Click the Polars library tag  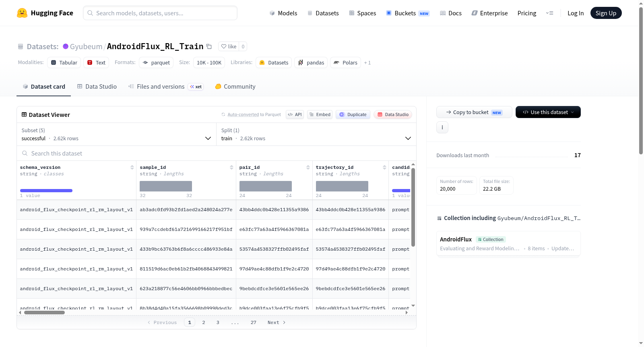click(x=345, y=62)
